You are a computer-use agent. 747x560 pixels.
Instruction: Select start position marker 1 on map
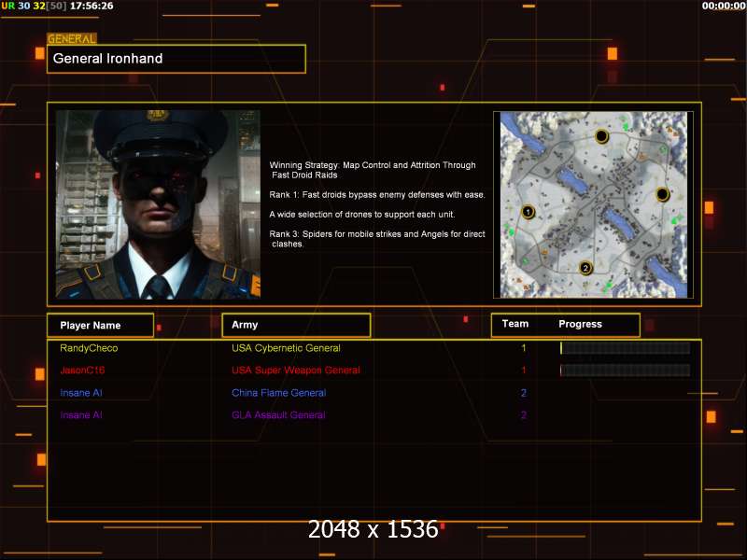(528, 212)
